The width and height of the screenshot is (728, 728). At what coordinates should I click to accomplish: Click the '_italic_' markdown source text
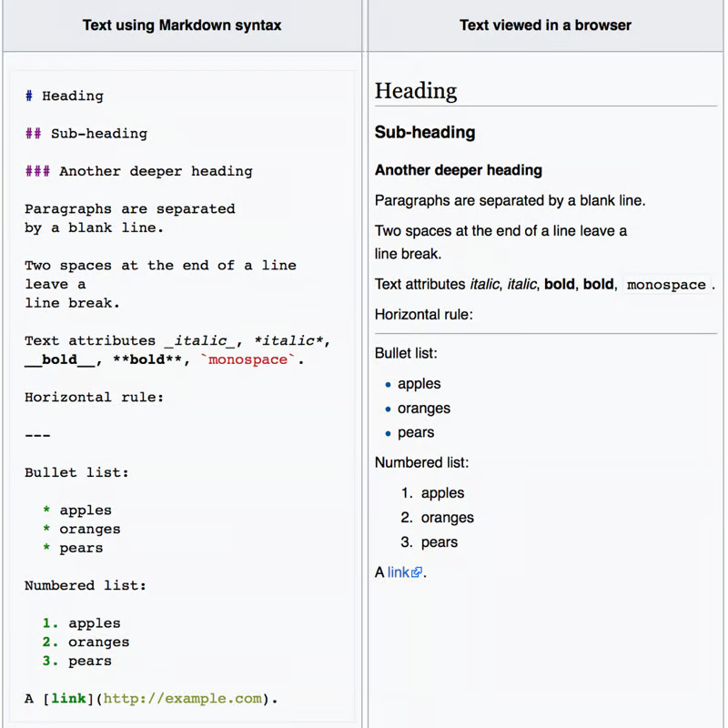(200, 340)
